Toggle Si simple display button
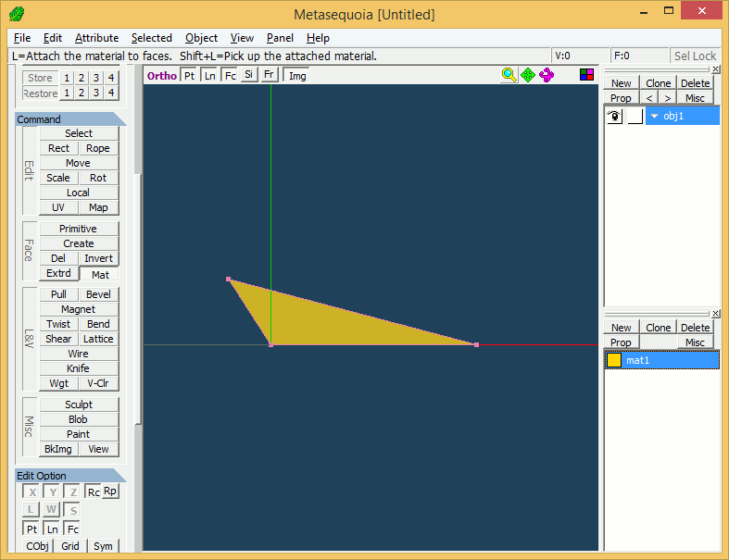 [x=249, y=74]
